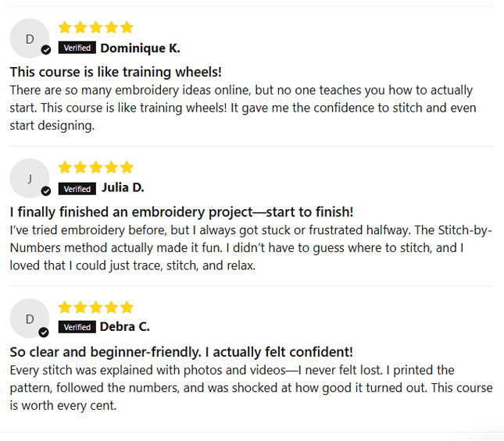Click the reviewer name Debra C.
Viewport: 504px width, 441px height.
pos(125,327)
